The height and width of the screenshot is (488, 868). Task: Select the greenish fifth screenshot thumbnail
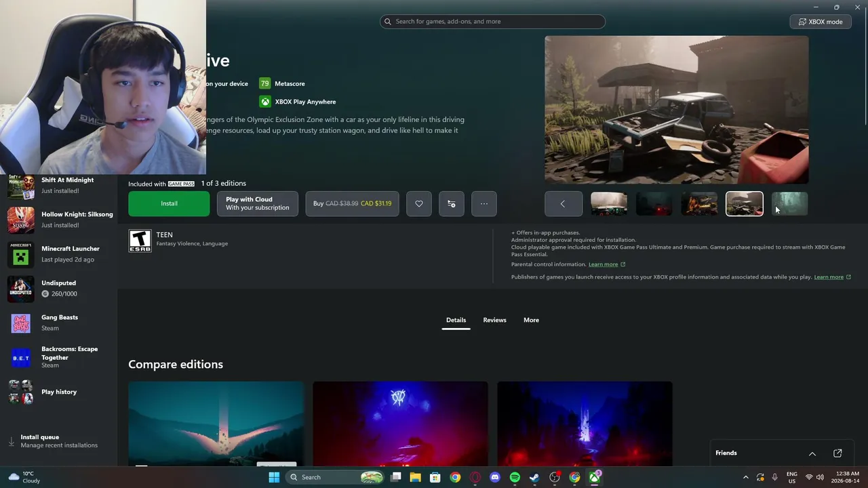click(790, 204)
